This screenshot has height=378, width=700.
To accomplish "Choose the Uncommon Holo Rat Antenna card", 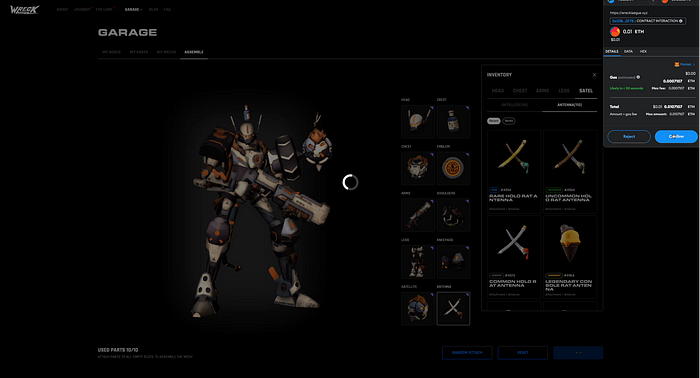I will click(x=570, y=171).
